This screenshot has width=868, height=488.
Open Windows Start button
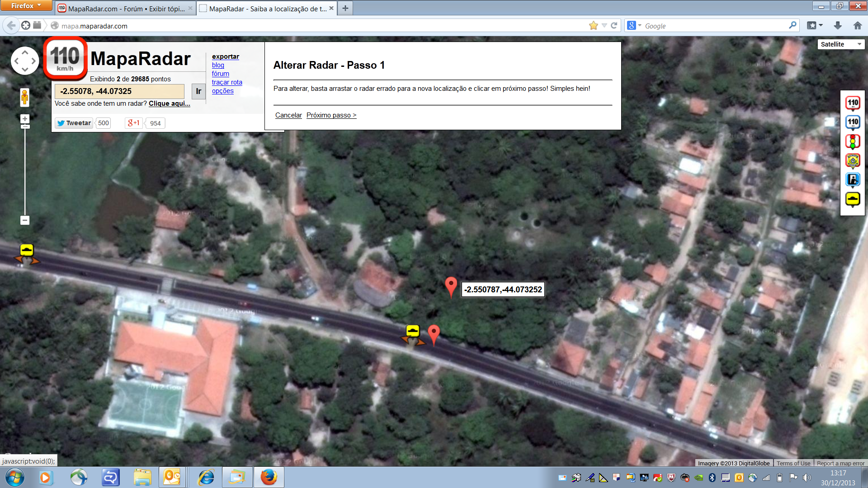pyautogui.click(x=14, y=477)
